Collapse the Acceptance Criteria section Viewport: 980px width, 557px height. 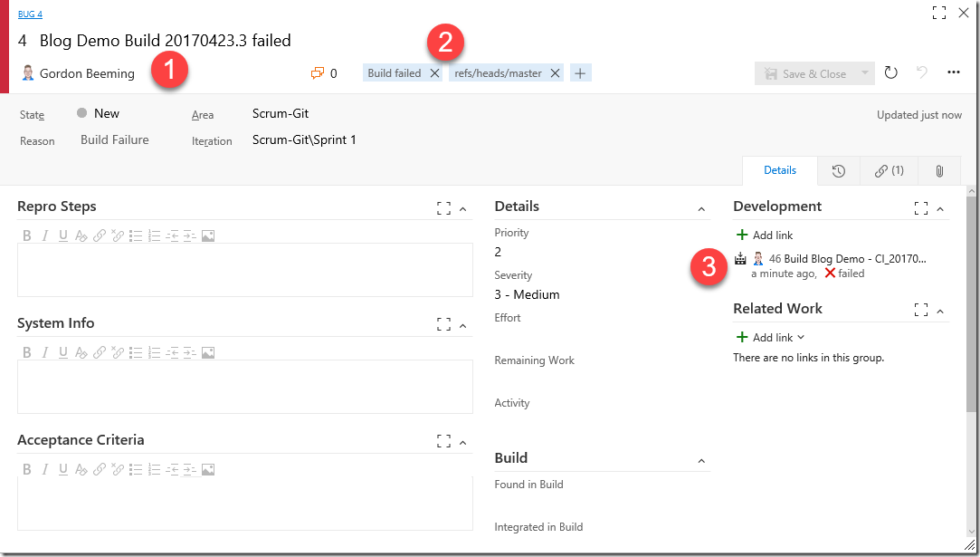pos(463,443)
